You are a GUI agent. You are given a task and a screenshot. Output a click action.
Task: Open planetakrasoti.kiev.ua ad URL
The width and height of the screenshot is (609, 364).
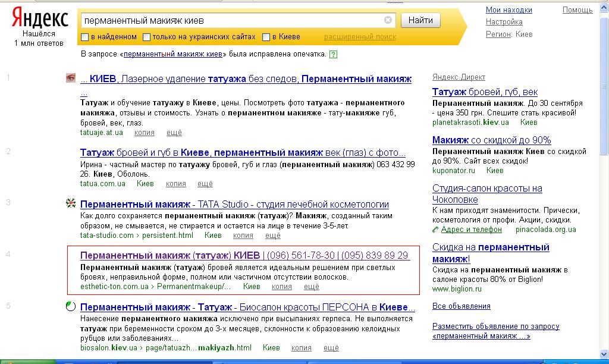click(470, 123)
